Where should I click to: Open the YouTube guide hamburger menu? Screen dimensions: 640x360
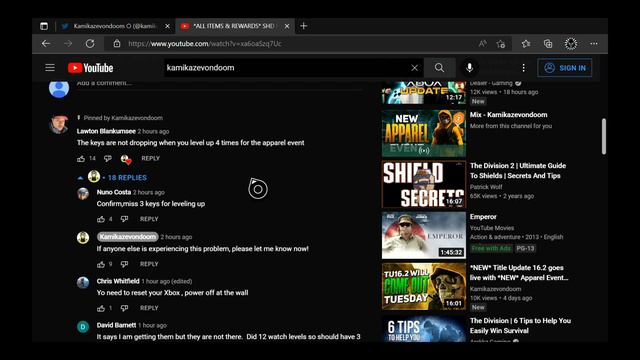pos(50,68)
